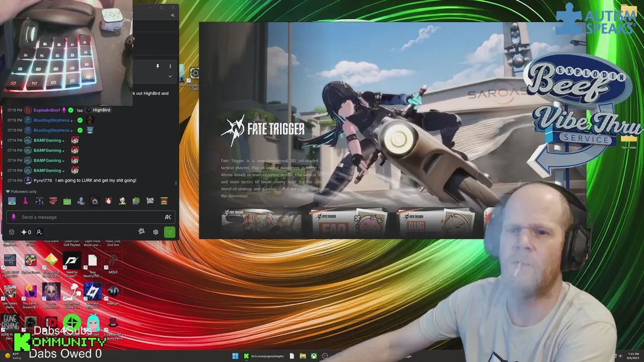The height and width of the screenshot is (362, 644).
Task: Open the Need for Speed desktop shortcut
Action: pyautogui.click(x=72, y=264)
